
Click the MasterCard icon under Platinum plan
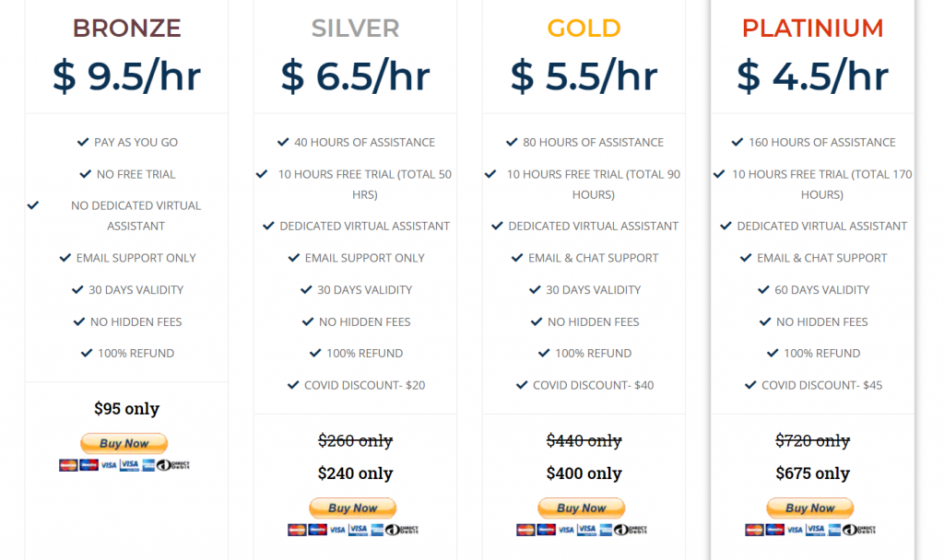(753, 530)
